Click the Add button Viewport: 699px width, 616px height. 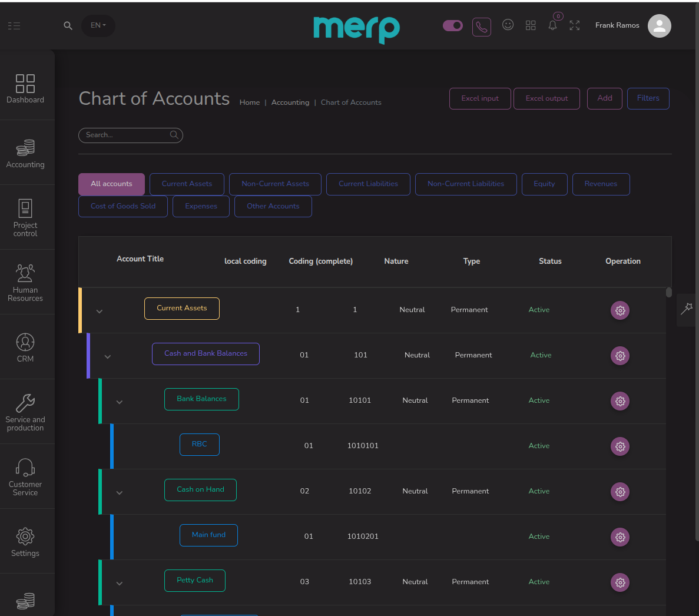coord(604,98)
